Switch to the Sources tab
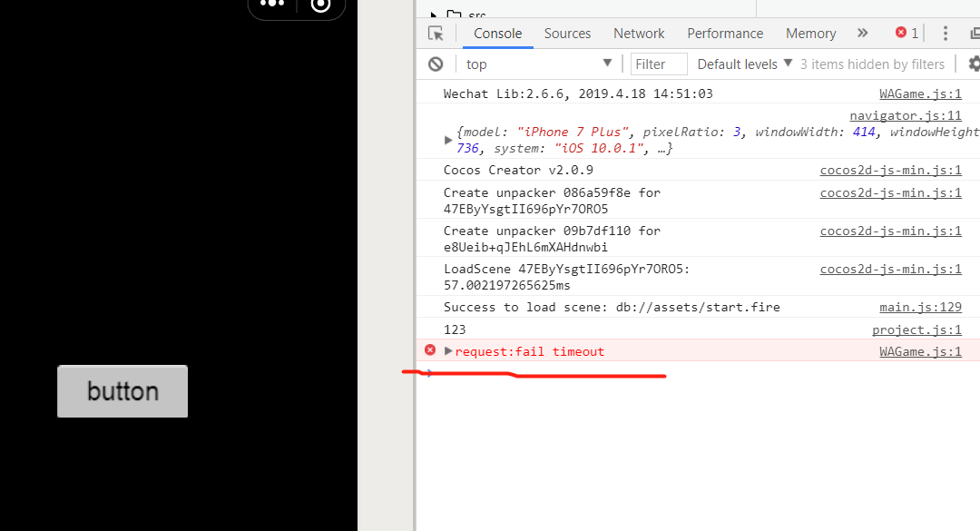The width and height of the screenshot is (980, 531). pyautogui.click(x=567, y=34)
